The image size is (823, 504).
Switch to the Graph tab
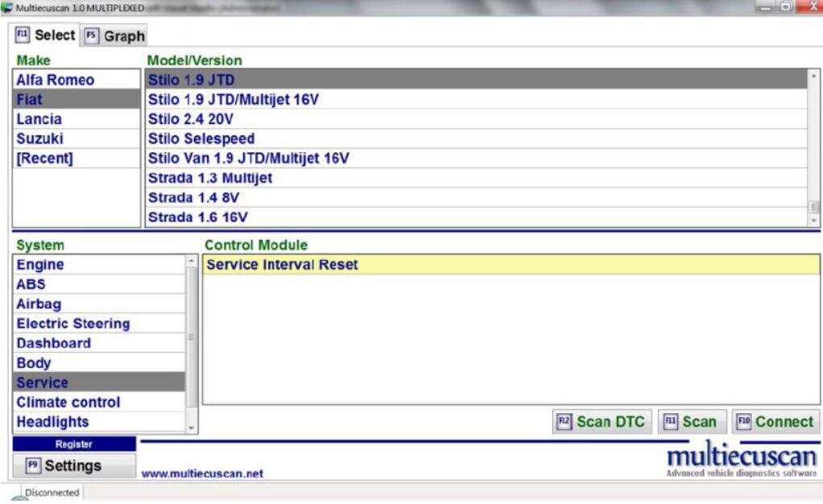pos(114,35)
